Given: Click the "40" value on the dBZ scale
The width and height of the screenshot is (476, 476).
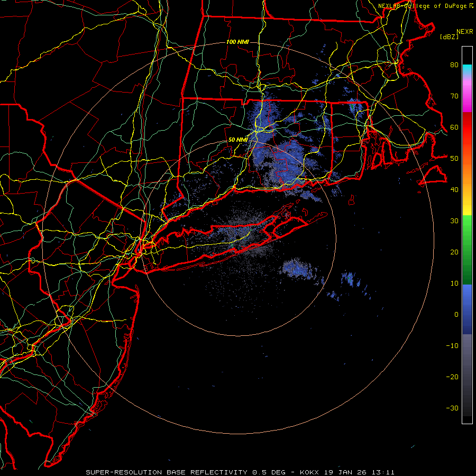Looking at the screenshot, I should pyautogui.click(x=454, y=190).
